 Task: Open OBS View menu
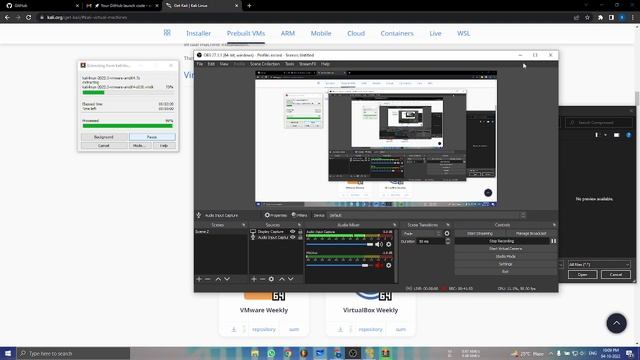(x=224, y=64)
